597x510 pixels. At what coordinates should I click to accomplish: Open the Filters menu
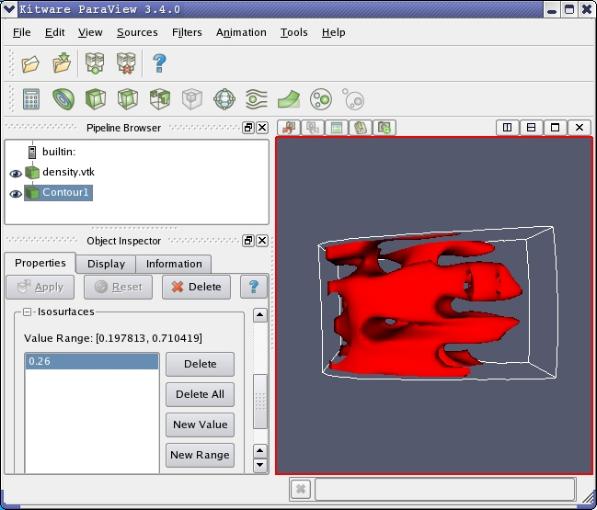pyautogui.click(x=187, y=32)
